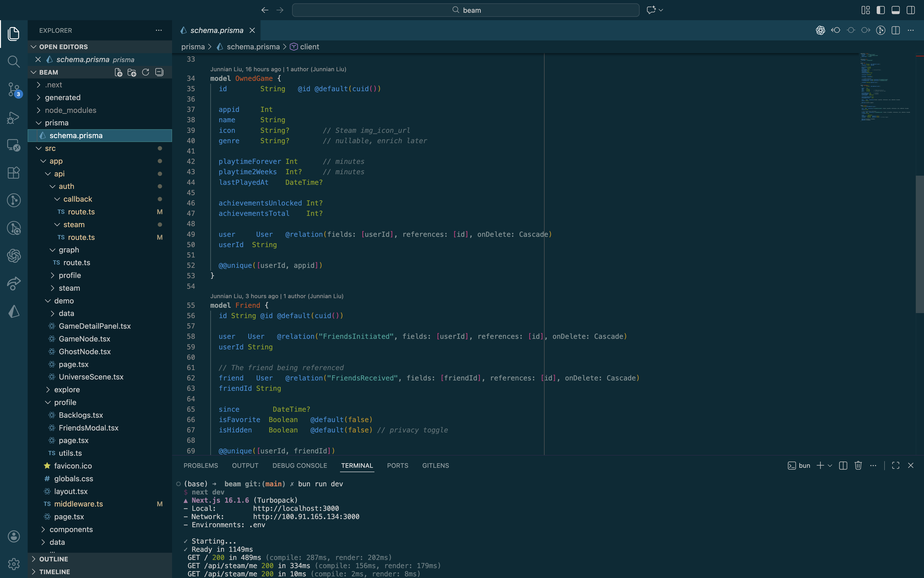This screenshot has height=578, width=924.
Task: Toggle the secondary side bar
Action: [x=910, y=10]
